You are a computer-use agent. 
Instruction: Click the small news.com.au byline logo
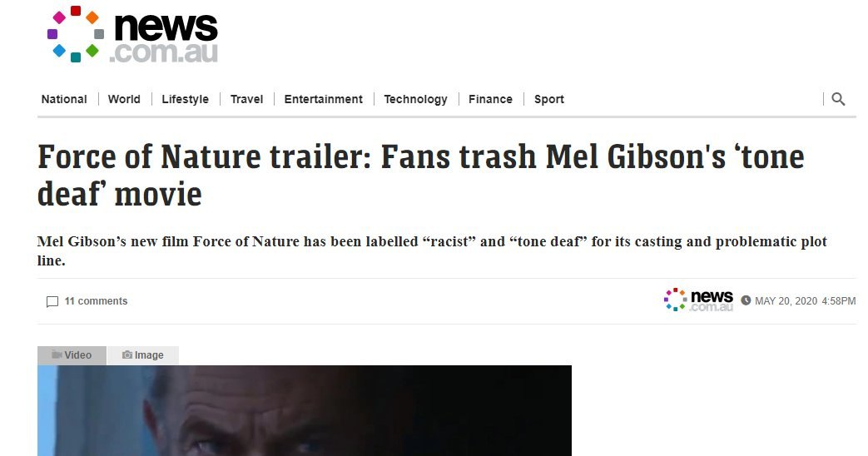point(698,300)
